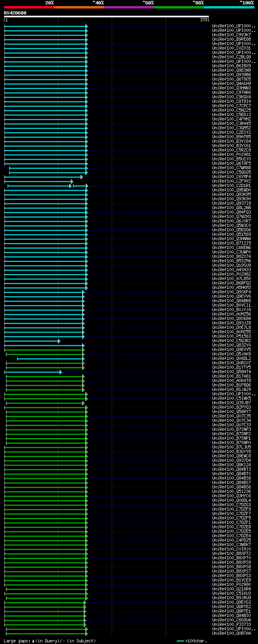Open hit UniRef100_C2BLQ9

[x=231, y=57]
